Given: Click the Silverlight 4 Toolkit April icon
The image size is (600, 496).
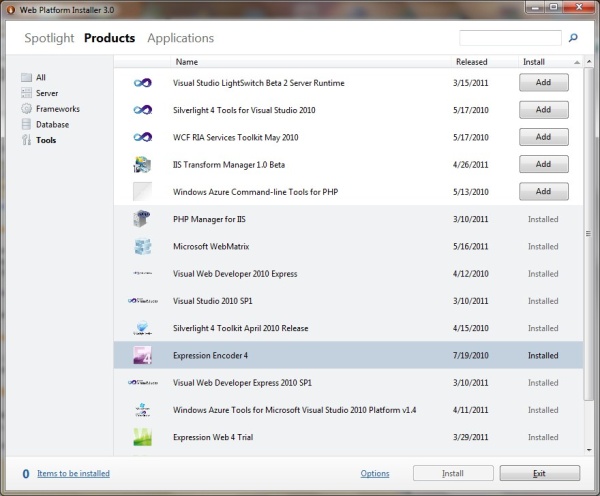Looking at the screenshot, I should (x=142, y=328).
